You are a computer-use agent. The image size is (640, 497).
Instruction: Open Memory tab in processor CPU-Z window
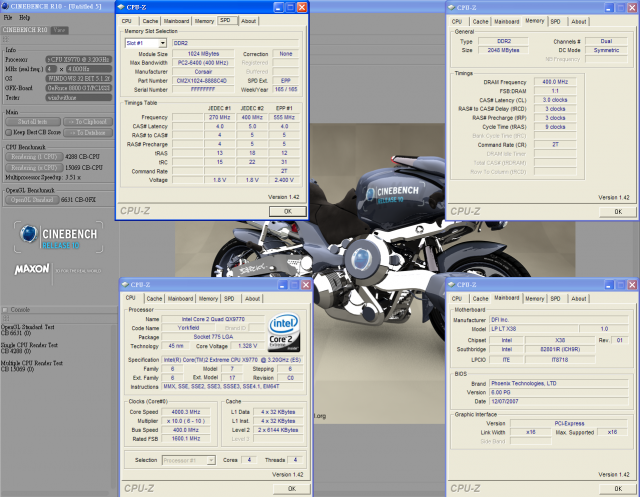(208, 299)
